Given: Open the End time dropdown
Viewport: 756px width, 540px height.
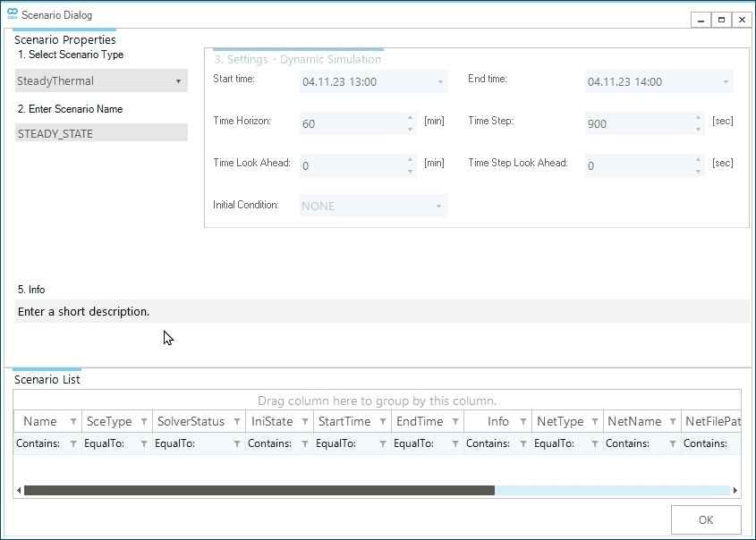Looking at the screenshot, I should tap(725, 82).
